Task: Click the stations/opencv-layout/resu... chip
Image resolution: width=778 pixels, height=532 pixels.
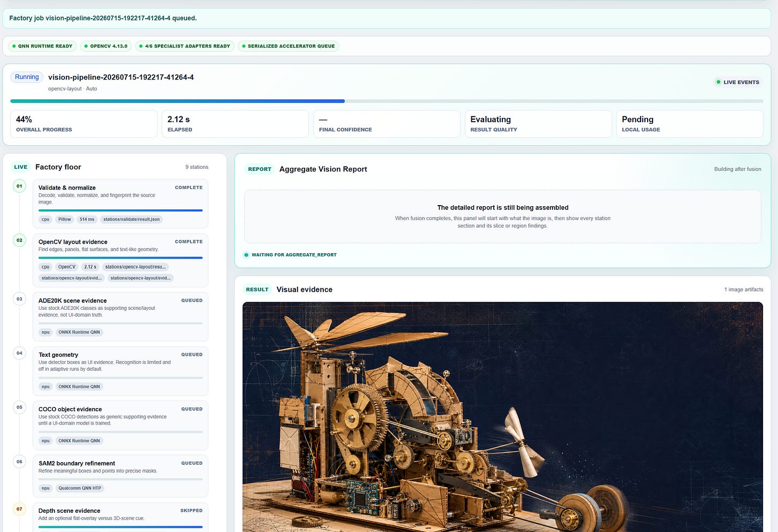Action: [x=135, y=267]
